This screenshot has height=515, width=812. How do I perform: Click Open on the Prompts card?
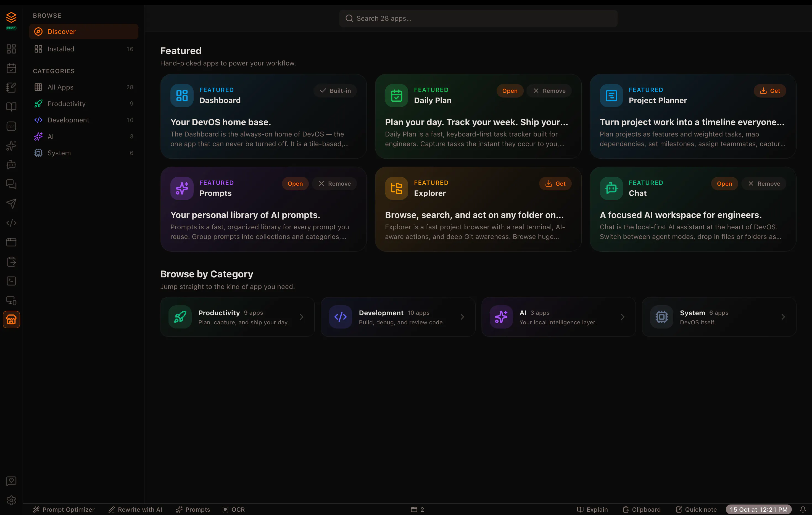[295, 183]
